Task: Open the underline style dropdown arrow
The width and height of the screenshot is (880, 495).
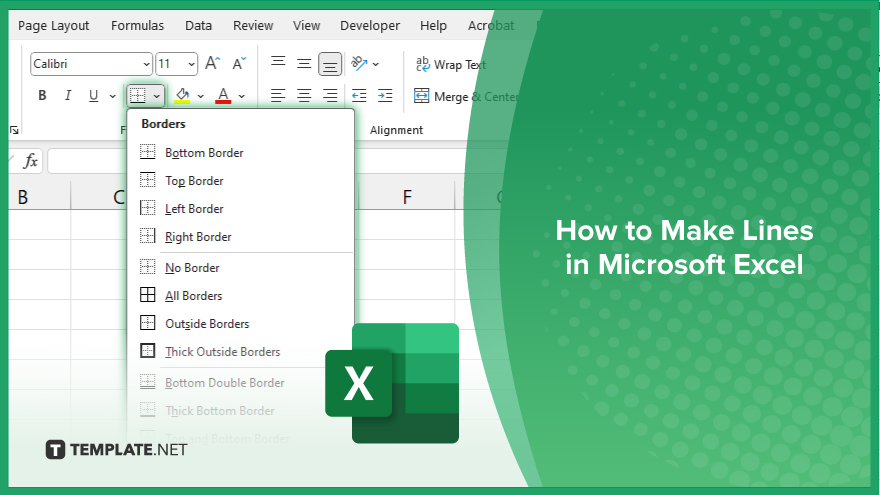Action: point(112,96)
